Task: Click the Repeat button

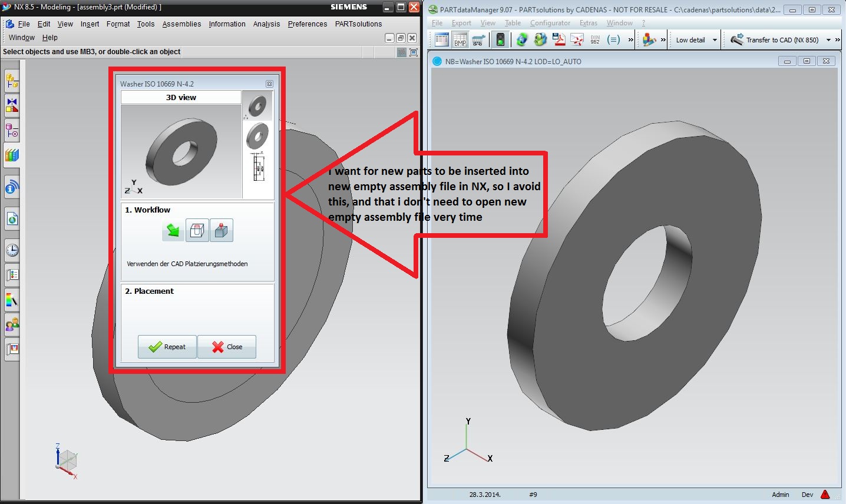Action: click(x=167, y=347)
